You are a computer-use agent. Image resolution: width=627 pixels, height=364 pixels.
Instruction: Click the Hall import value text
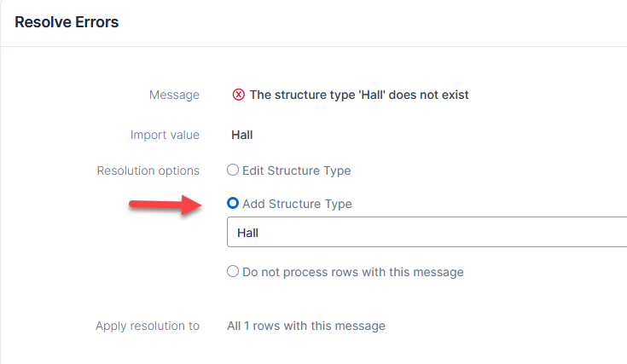coord(242,135)
